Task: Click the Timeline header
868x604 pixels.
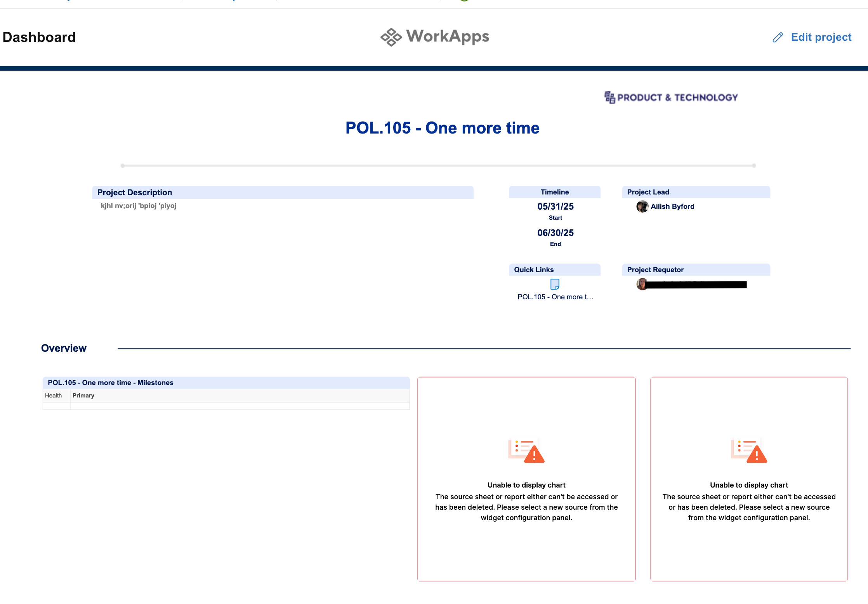Action: pyautogui.click(x=555, y=192)
